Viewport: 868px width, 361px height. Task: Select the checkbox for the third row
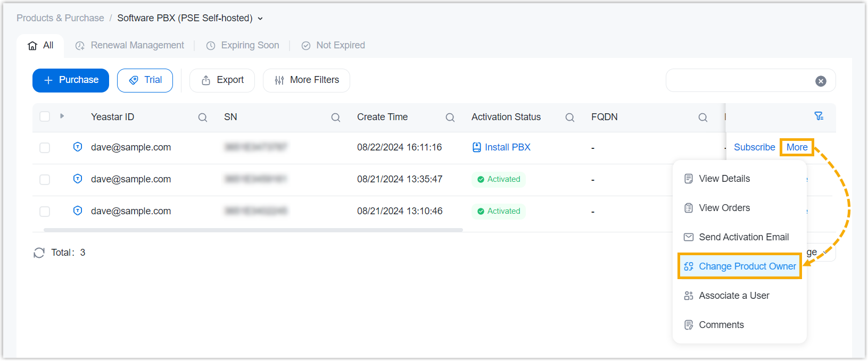point(45,211)
